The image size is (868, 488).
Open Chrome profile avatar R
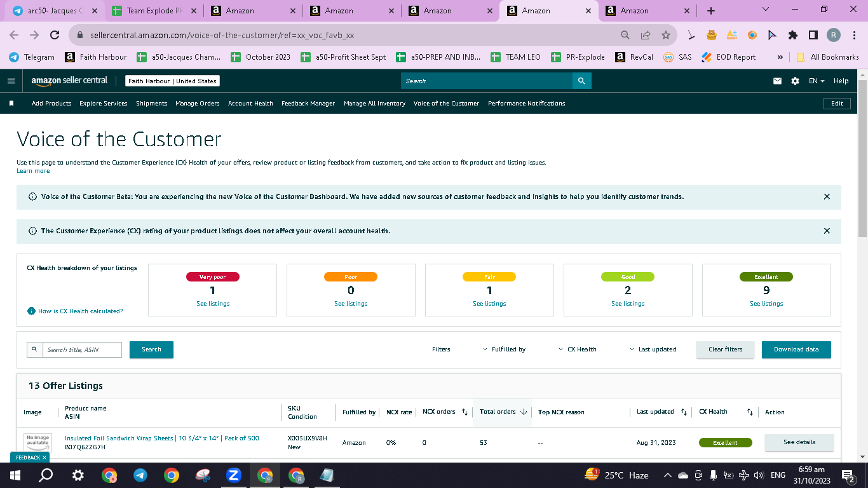tap(833, 35)
